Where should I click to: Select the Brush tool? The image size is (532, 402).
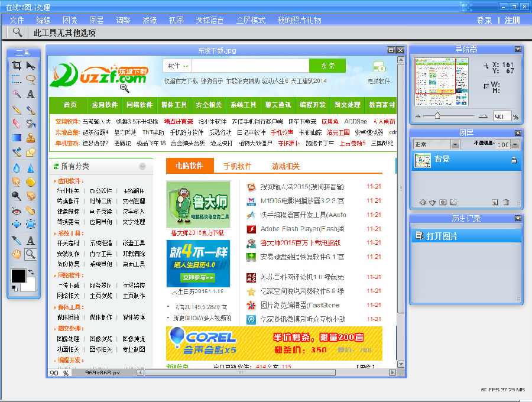(31, 109)
